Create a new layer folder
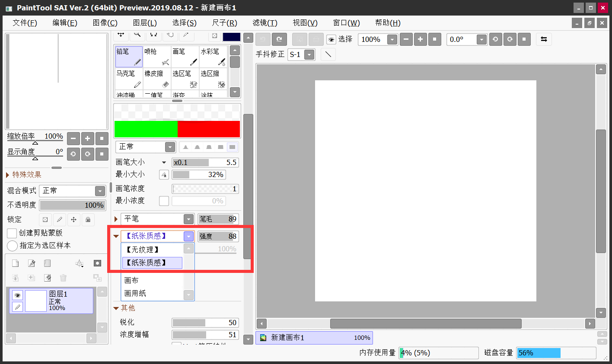The height and width of the screenshot is (364, 612). [48, 263]
